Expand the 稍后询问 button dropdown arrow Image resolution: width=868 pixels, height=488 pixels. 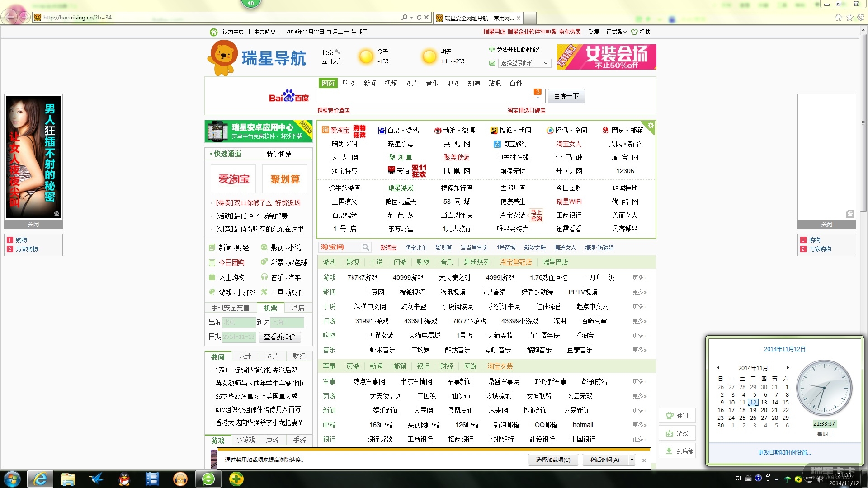click(632, 460)
